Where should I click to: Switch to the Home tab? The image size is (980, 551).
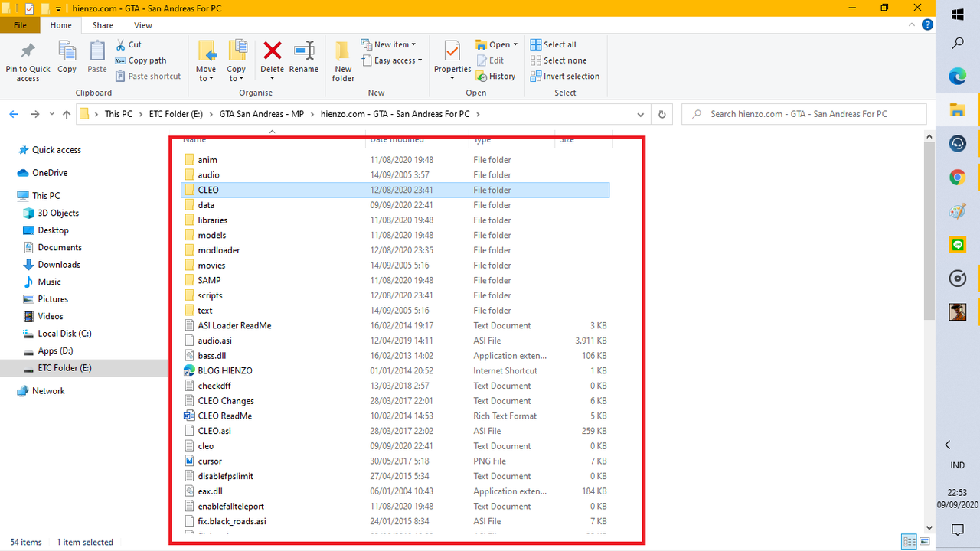point(60,25)
